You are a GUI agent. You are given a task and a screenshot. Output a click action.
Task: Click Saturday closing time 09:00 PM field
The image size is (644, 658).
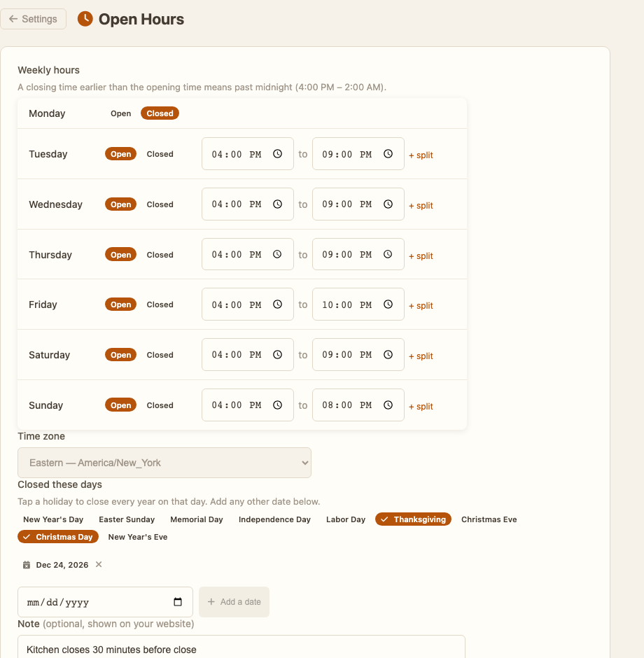(358, 355)
